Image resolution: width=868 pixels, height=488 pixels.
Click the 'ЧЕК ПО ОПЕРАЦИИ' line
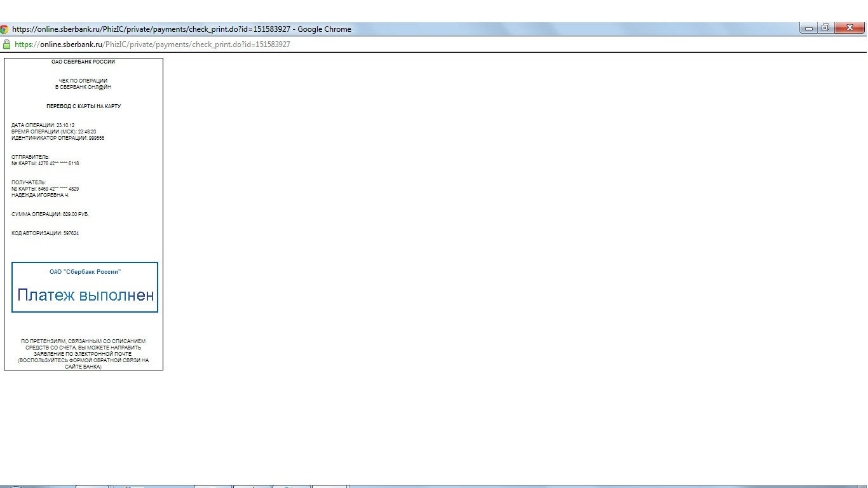point(83,81)
